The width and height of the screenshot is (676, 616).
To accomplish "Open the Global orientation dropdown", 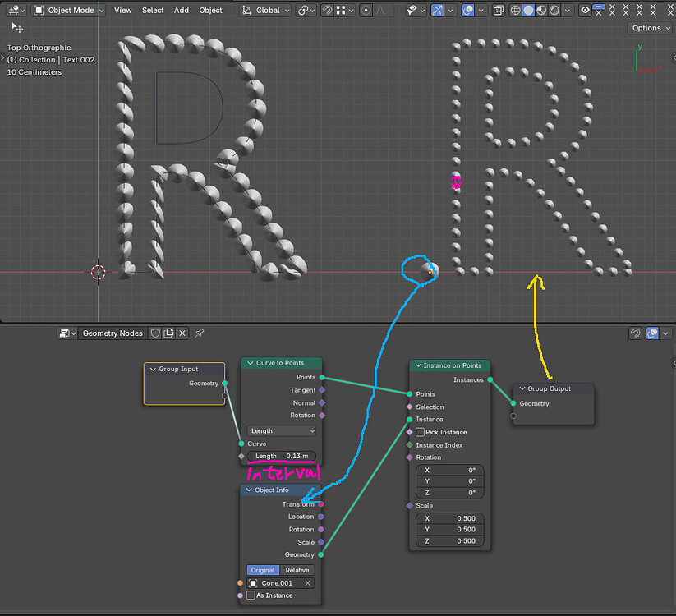I will (265, 11).
